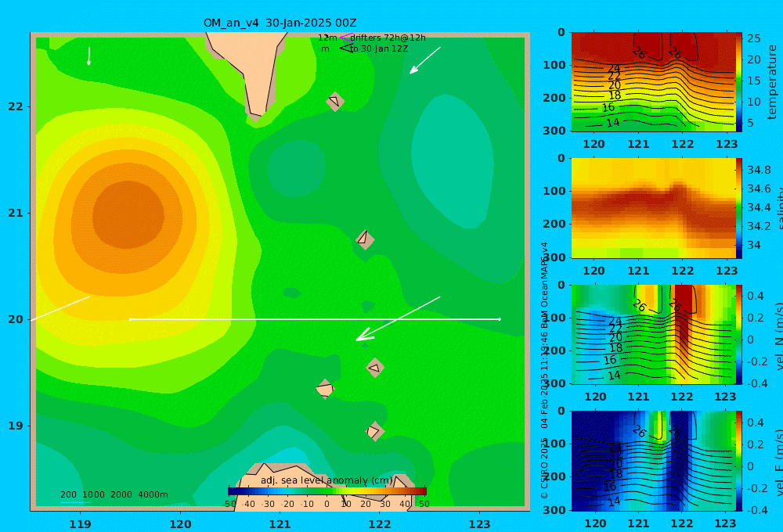Click the 0.4 tick on vel. N colorbar
This screenshot has height=532, width=783.
[x=755, y=296]
